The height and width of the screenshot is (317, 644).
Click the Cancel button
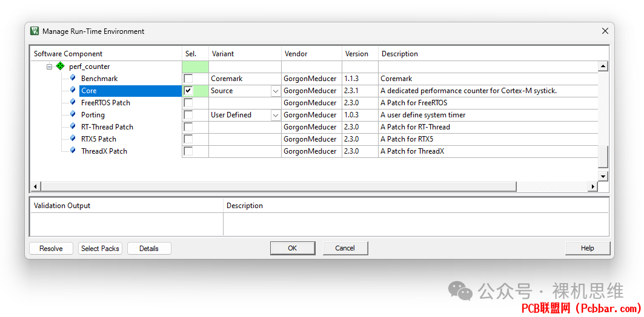coord(345,247)
